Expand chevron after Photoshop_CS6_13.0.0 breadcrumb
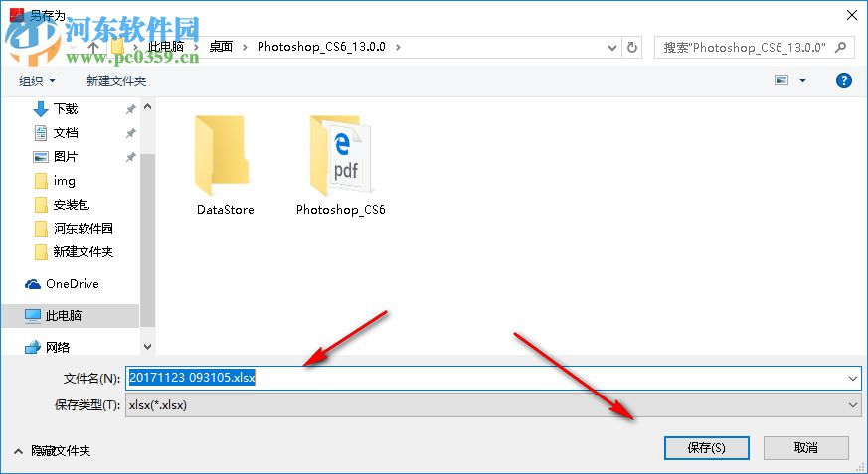Image resolution: width=868 pixels, height=474 pixels. (398, 47)
